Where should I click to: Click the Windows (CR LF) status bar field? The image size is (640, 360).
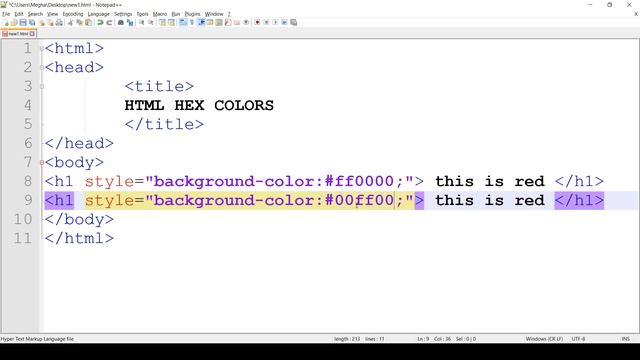click(x=544, y=339)
